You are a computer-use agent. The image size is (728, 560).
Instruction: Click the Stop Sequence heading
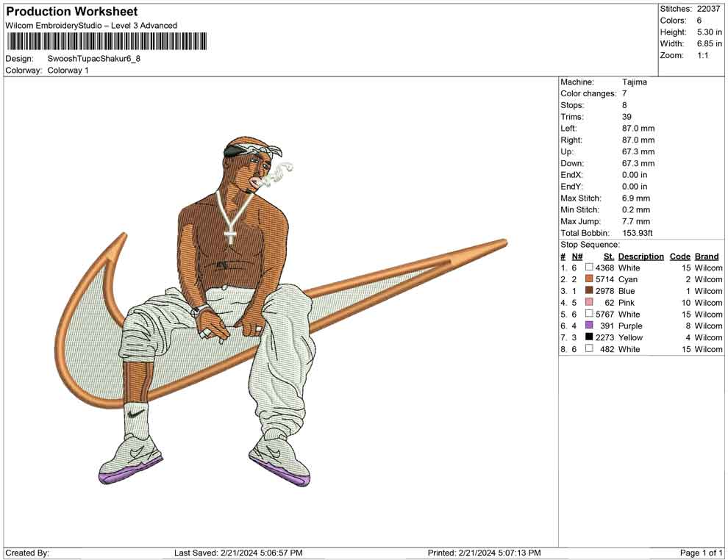[590, 245]
